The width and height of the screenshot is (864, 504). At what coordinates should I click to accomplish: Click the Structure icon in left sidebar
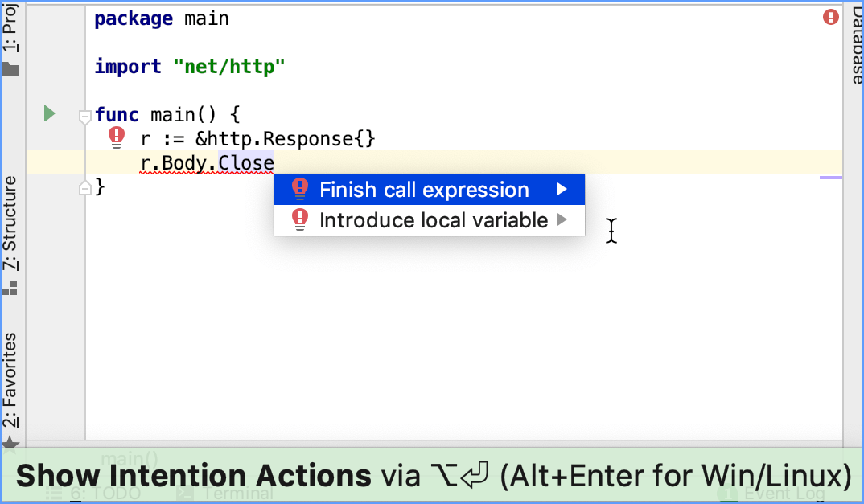[x=10, y=288]
